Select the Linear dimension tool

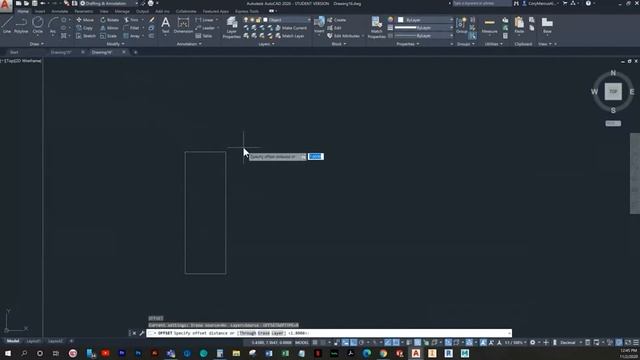205,20
